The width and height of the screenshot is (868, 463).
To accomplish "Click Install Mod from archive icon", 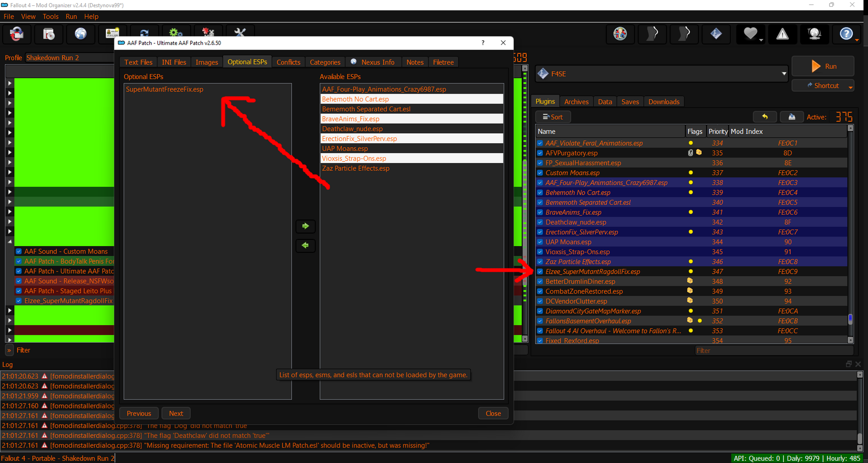I will (x=48, y=34).
